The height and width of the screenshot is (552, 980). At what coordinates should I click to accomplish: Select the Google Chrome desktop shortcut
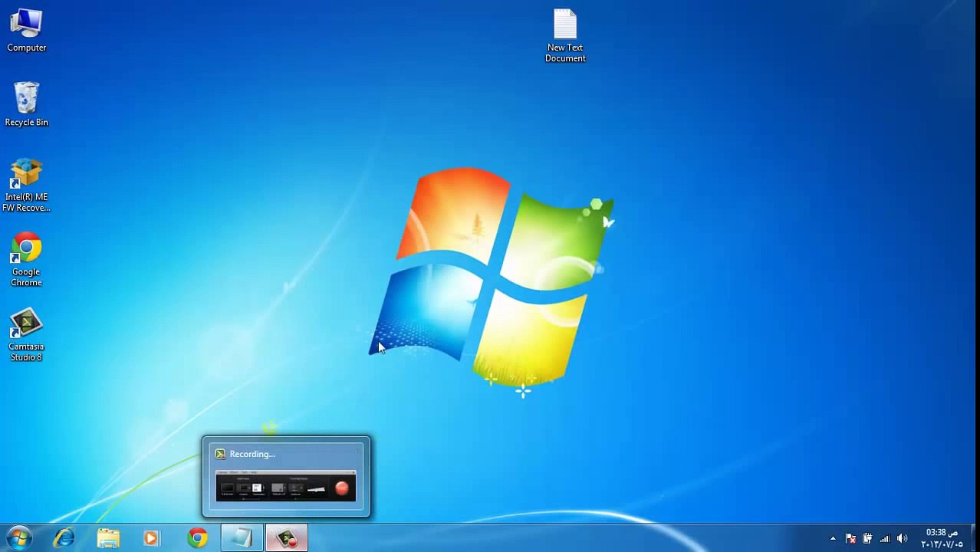coord(26,260)
